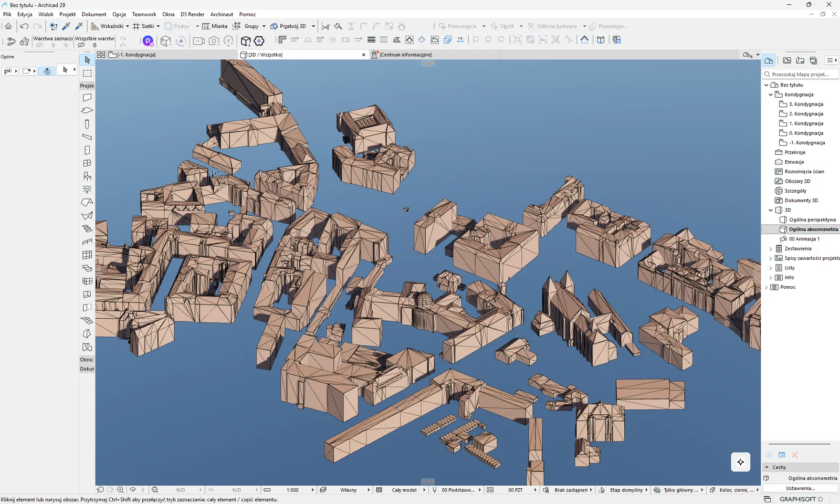This screenshot has width=840, height=504.
Task: Choose the Marquee tool in the toolbox
Action: point(87,73)
